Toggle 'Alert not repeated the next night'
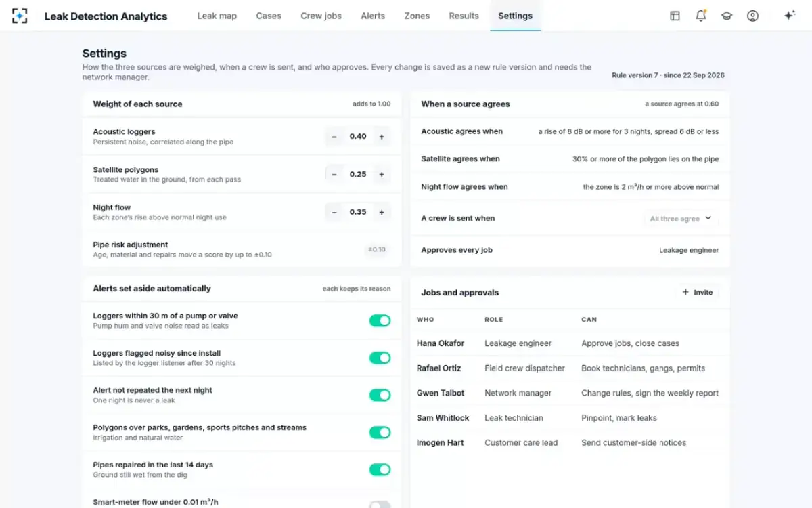This screenshot has height=508, width=812. [380, 395]
